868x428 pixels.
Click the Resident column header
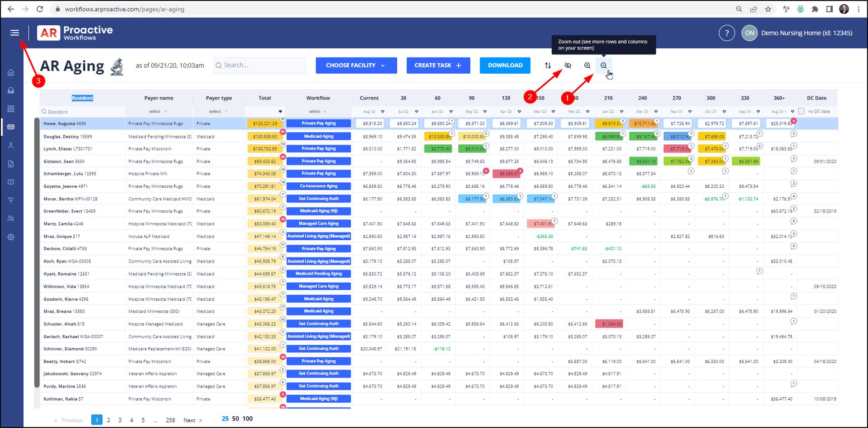[82, 98]
